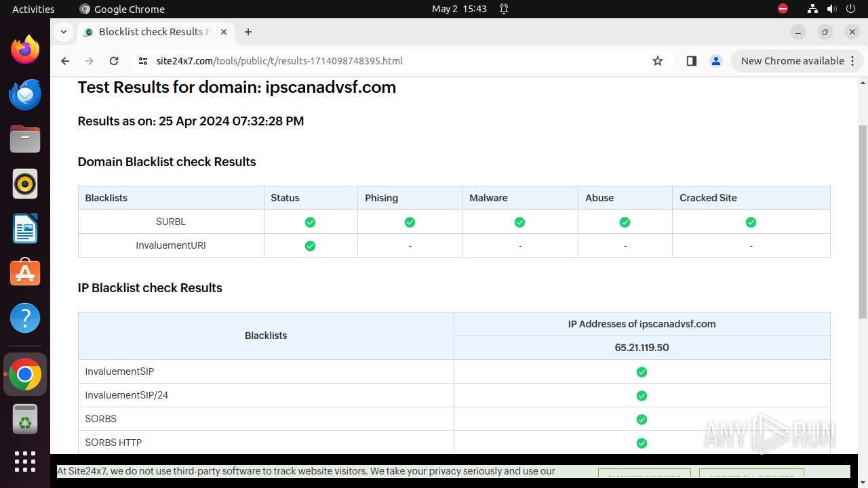Open Activities overview
Viewport: 868px width, 488px height.
coord(33,9)
